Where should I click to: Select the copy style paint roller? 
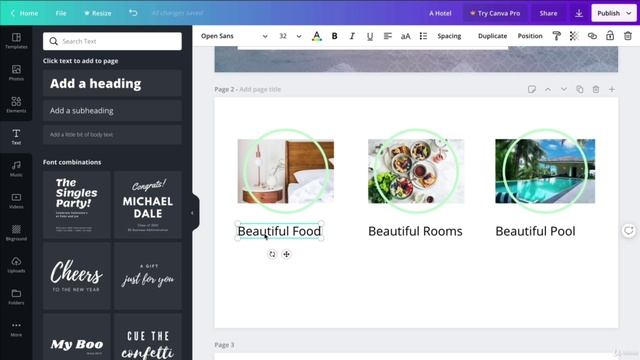click(x=556, y=36)
